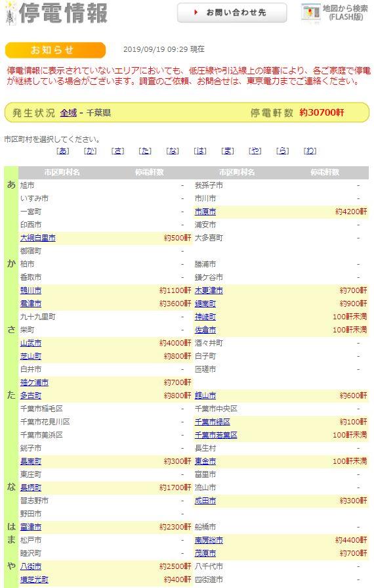This screenshot has width=374, height=588.
Task: Select the 全域 link in status bar
Action: (68, 112)
